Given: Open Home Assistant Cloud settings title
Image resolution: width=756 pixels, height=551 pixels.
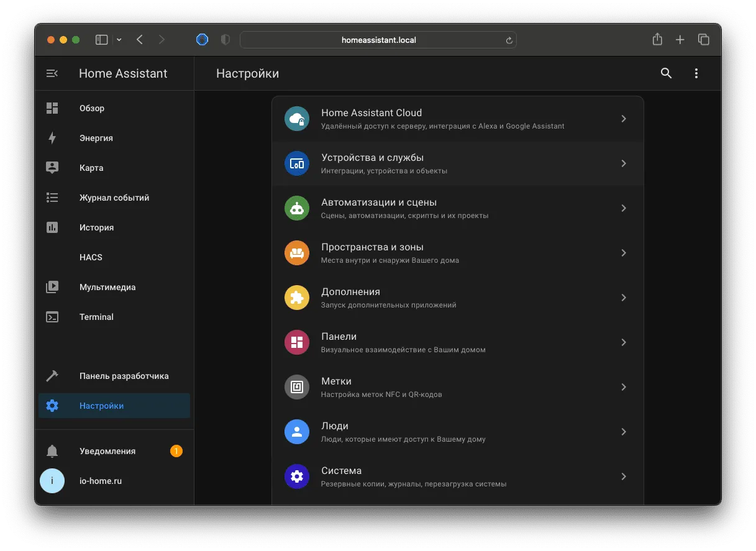Looking at the screenshot, I should coord(371,113).
